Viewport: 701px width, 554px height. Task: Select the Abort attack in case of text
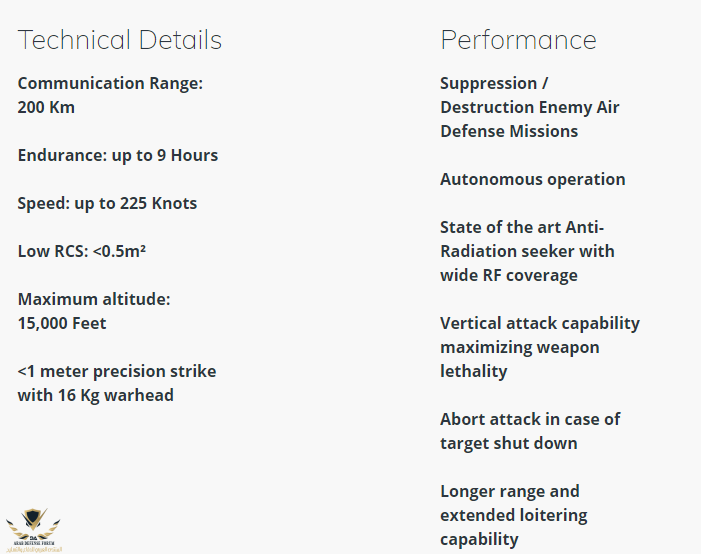pos(529,419)
